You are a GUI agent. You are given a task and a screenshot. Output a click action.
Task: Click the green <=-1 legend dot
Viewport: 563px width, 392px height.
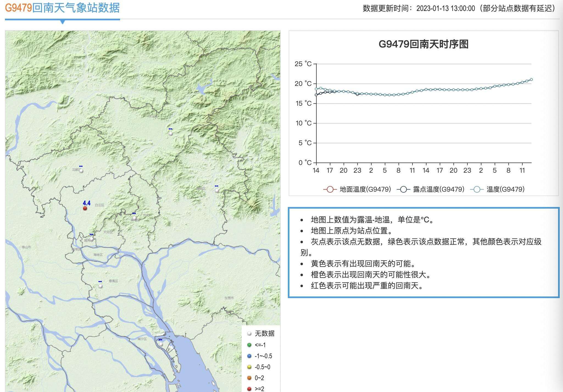[249, 345]
